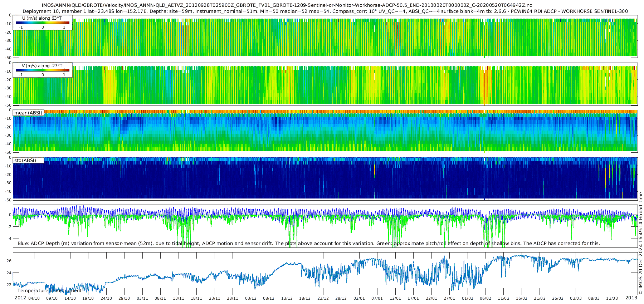This screenshot has height=304, width=644.
Task: Click the 'V (m/s) along -27°T' legend title
Action: coord(42,66)
